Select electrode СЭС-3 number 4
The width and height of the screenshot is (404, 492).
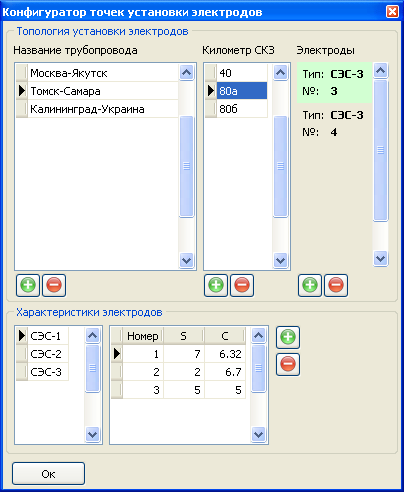[334, 124]
